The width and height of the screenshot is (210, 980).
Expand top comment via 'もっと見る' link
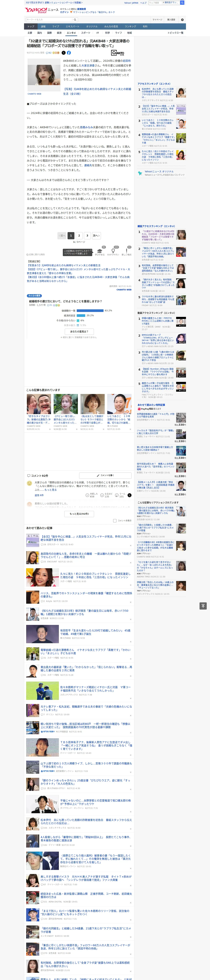coord(51,490)
